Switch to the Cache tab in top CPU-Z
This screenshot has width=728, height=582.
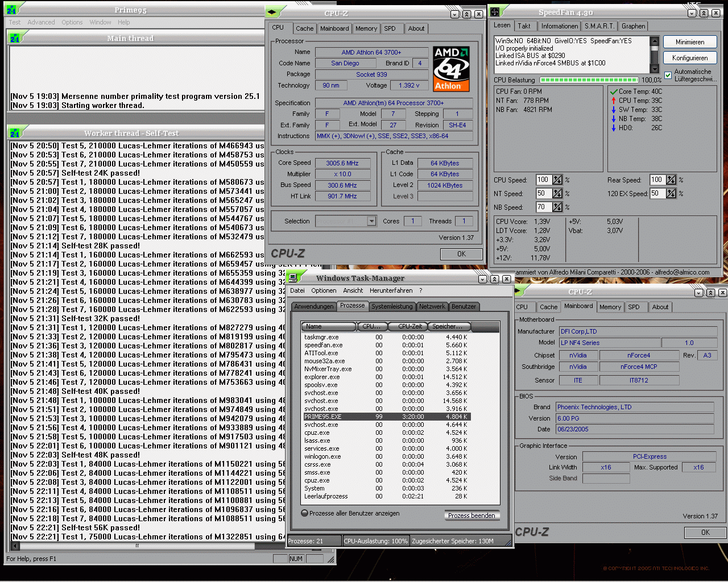coord(304,28)
